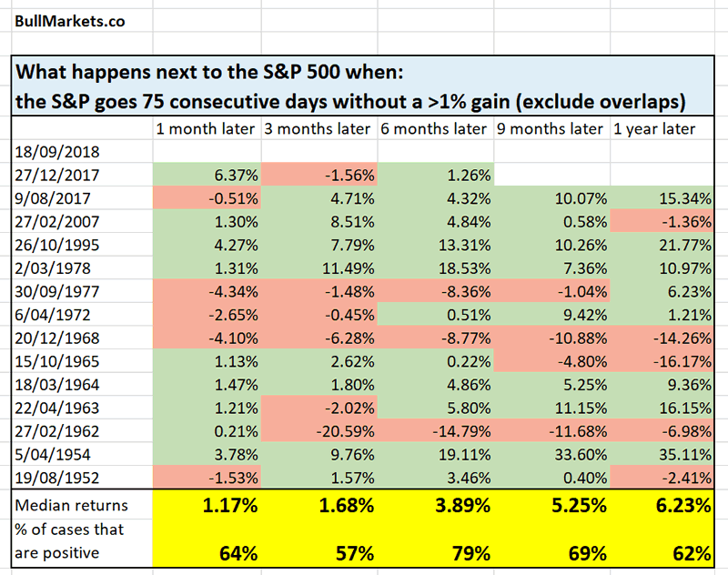Select the '1 month later' column header
Viewport: 728px width, 575px height.
pyautogui.click(x=207, y=128)
